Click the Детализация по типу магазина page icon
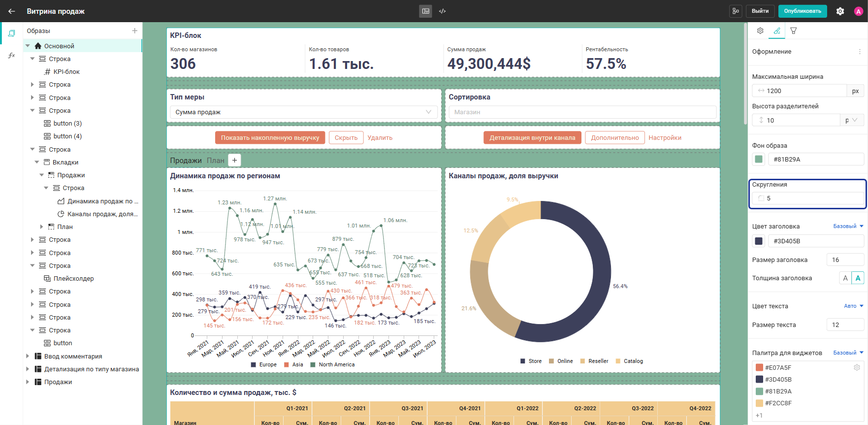This screenshot has height=425, width=868. (38, 369)
